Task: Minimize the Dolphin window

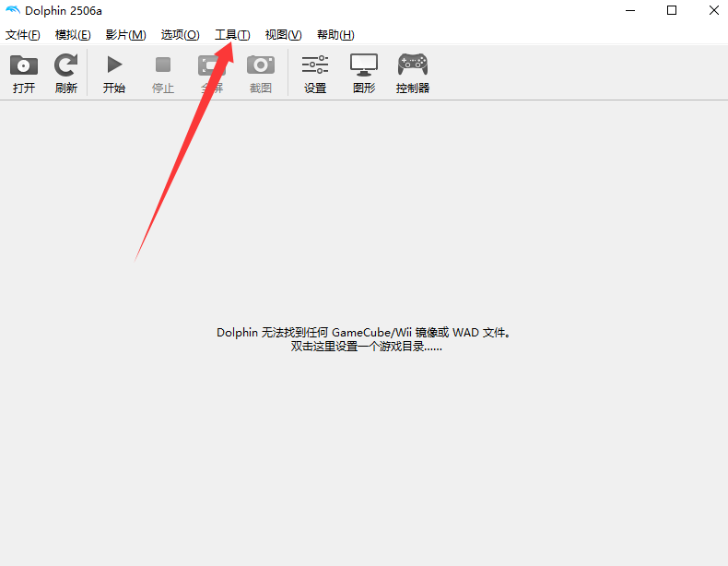Action: point(630,10)
